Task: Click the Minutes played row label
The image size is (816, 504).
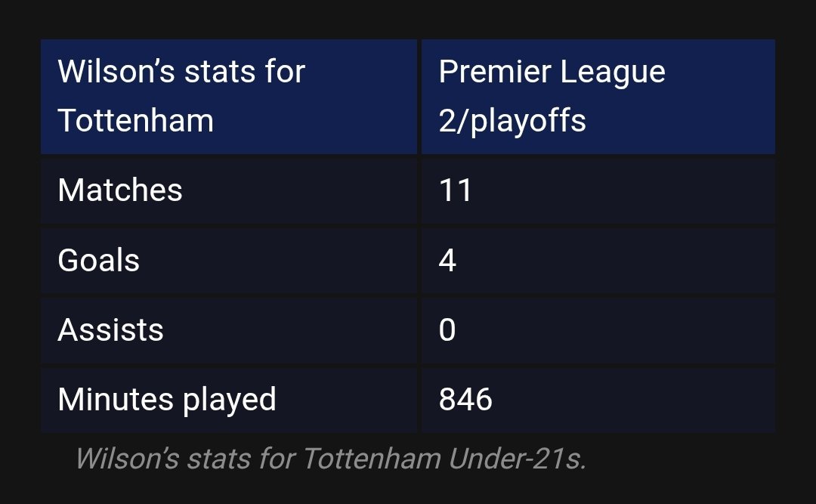Action: point(167,400)
